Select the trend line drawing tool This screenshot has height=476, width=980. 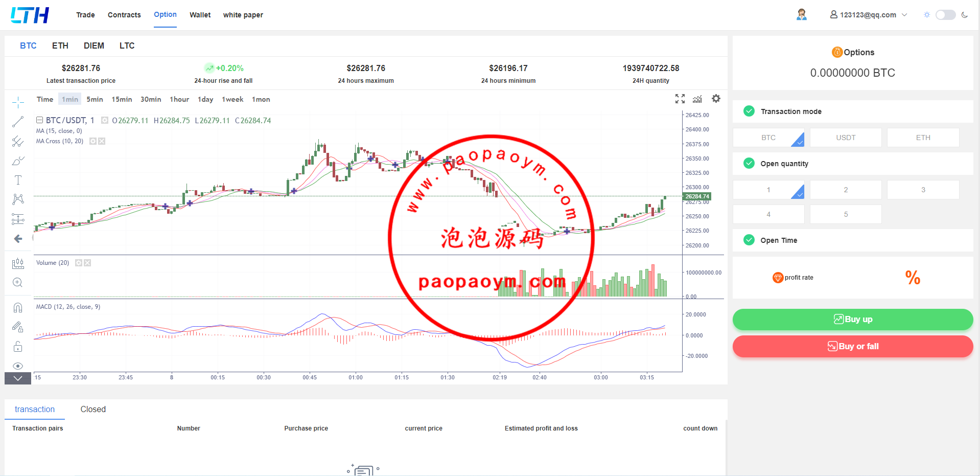18,122
